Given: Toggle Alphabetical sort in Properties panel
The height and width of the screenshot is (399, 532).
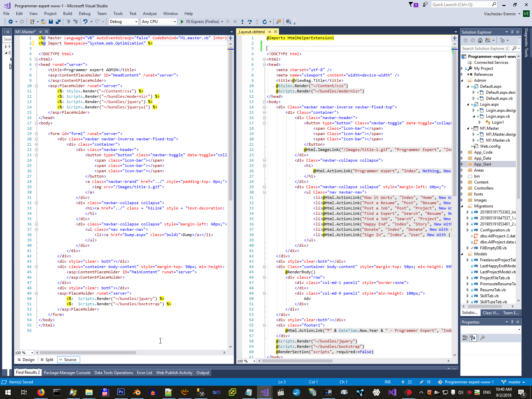Looking at the screenshot, I should click(473, 338).
